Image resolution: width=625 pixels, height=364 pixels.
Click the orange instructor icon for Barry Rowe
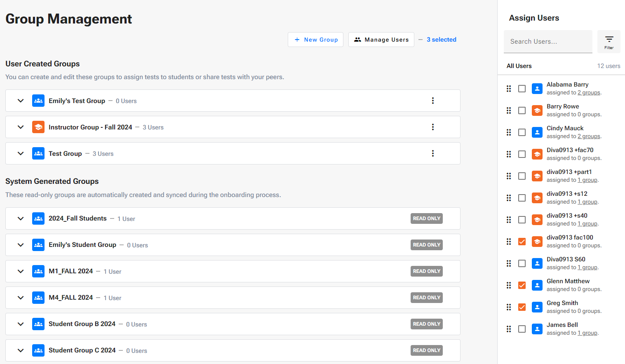tap(537, 110)
